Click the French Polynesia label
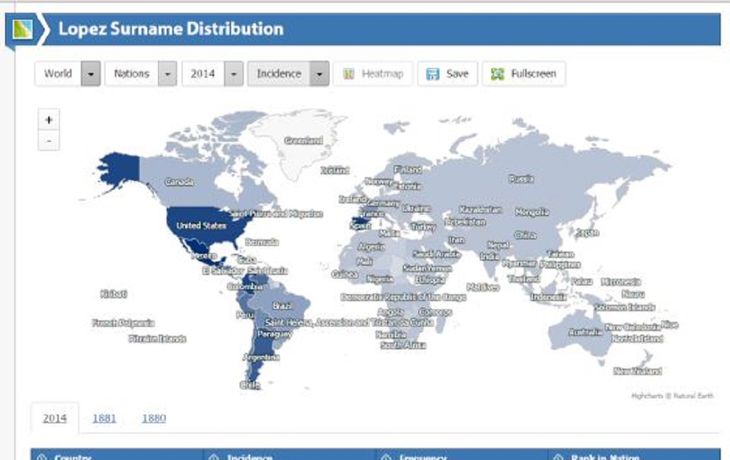The height and width of the screenshot is (460, 730). point(123,323)
